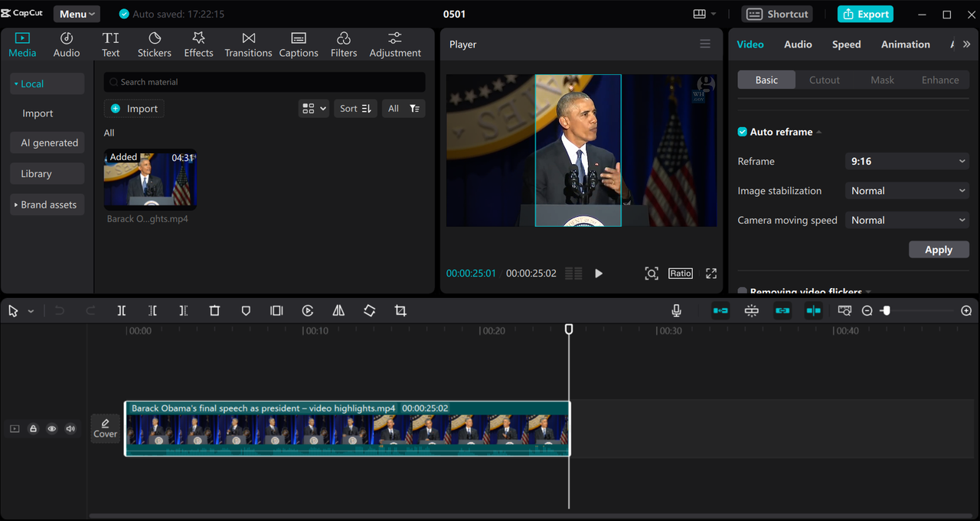Click the full-screen player icon

tap(711, 274)
